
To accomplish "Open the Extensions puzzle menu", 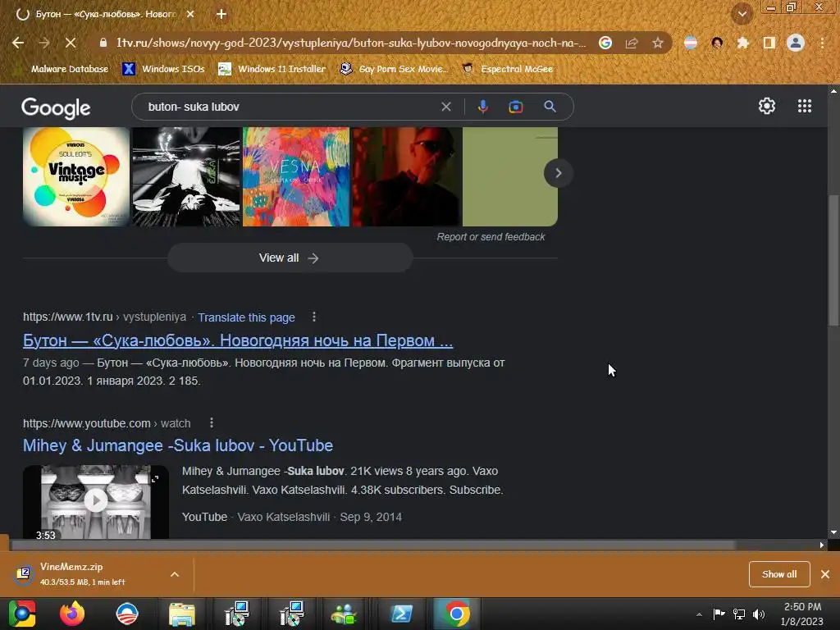I will tap(742, 43).
